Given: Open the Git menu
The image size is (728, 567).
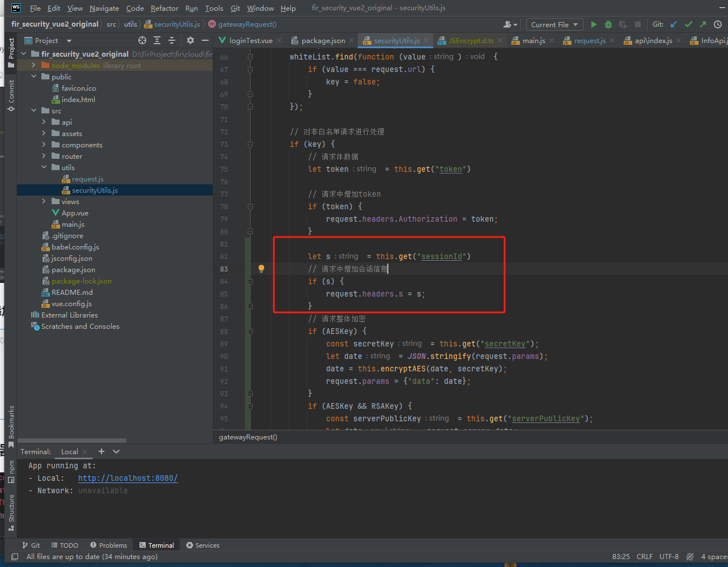Looking at the screenshot, I should tap(235, 8).
